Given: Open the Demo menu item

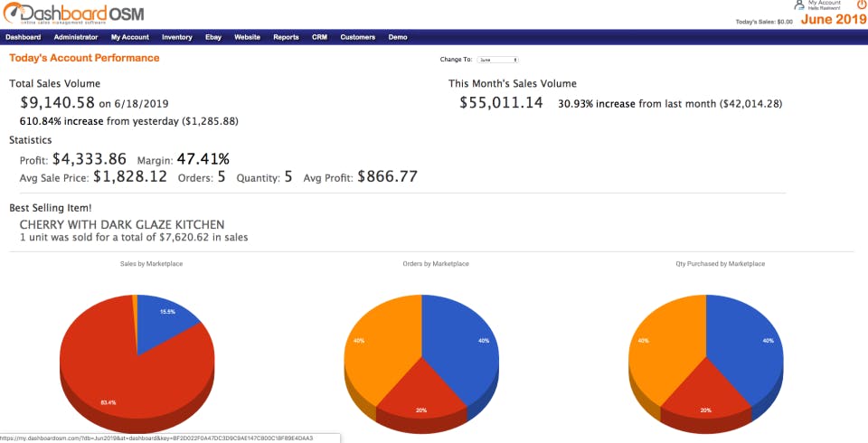Looking at the screenshot, I should point(398,37).
